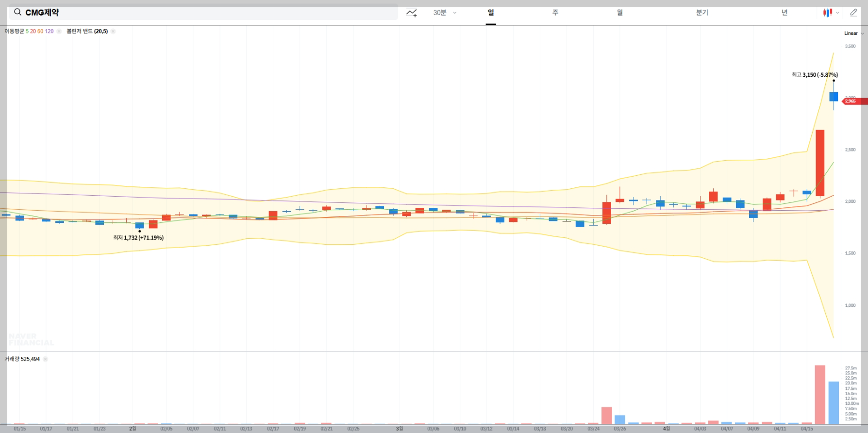This screenshot has height=433, width=868.
Task: Click the 03/10 date axis label
Action: pos(460,429)
